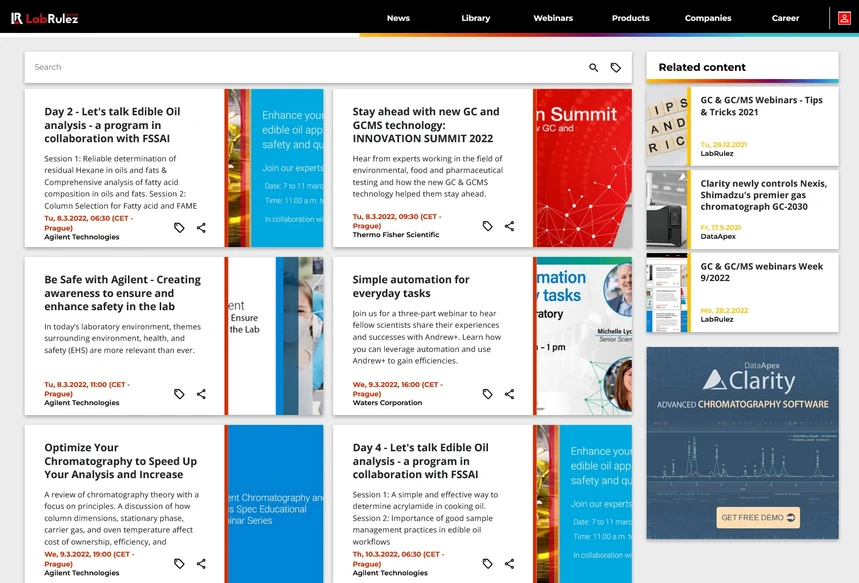Click the search magnifier icon
859x583 pixels.
pos(593,67)
